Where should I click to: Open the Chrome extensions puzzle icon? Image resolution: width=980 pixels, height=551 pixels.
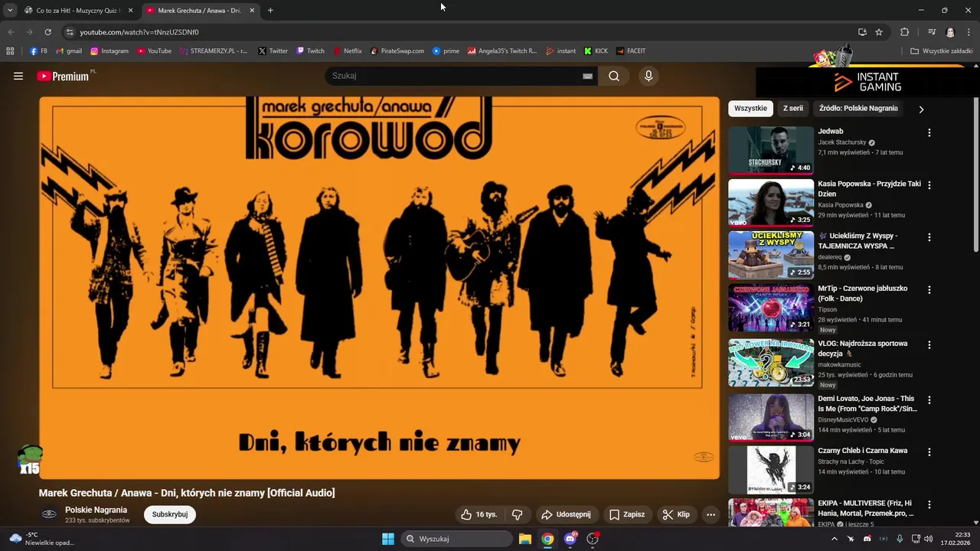[x=904, y=32]
